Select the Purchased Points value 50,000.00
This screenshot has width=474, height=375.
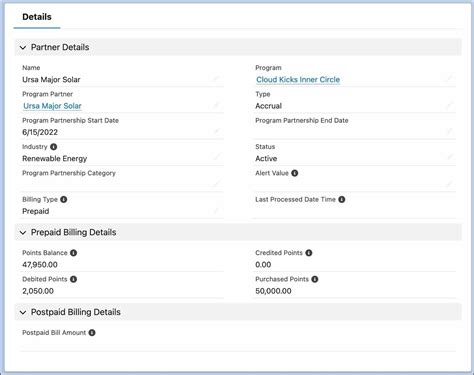pos(273,291)
